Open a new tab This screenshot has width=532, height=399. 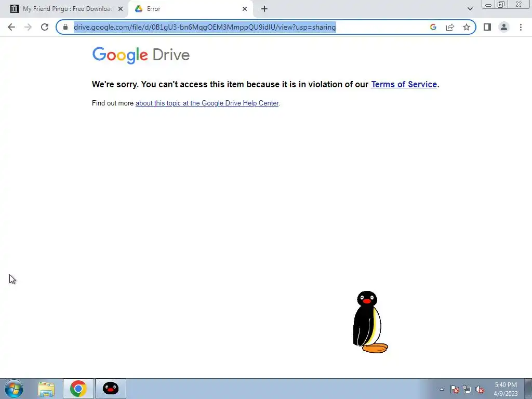click(x=264, y=9)
